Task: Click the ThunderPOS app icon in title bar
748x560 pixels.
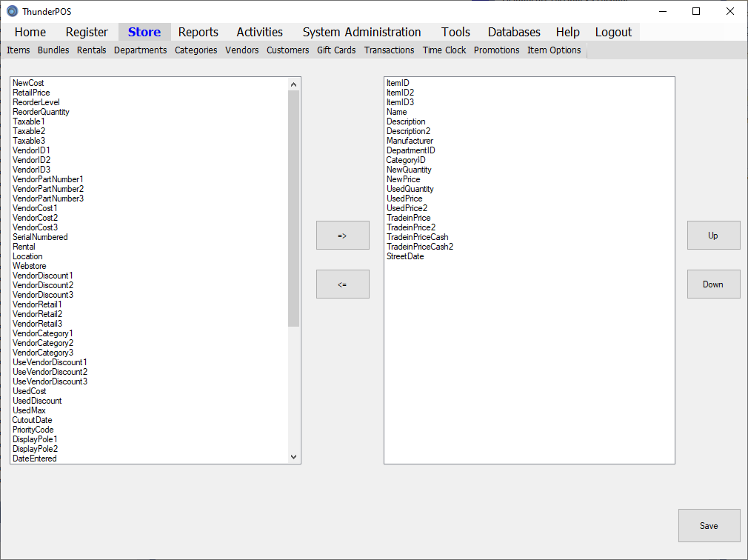Action: pyautogui.click(x=12, y=11)
